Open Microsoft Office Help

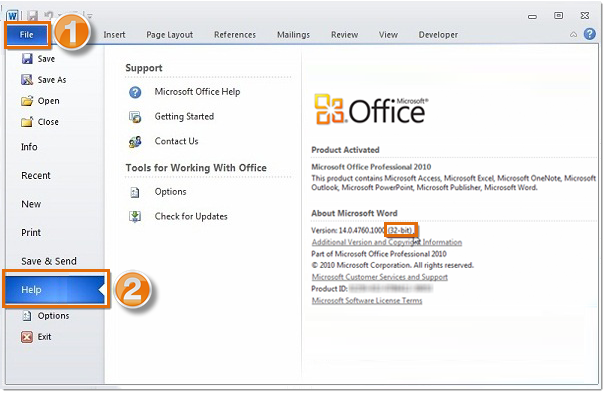[197, 92]
